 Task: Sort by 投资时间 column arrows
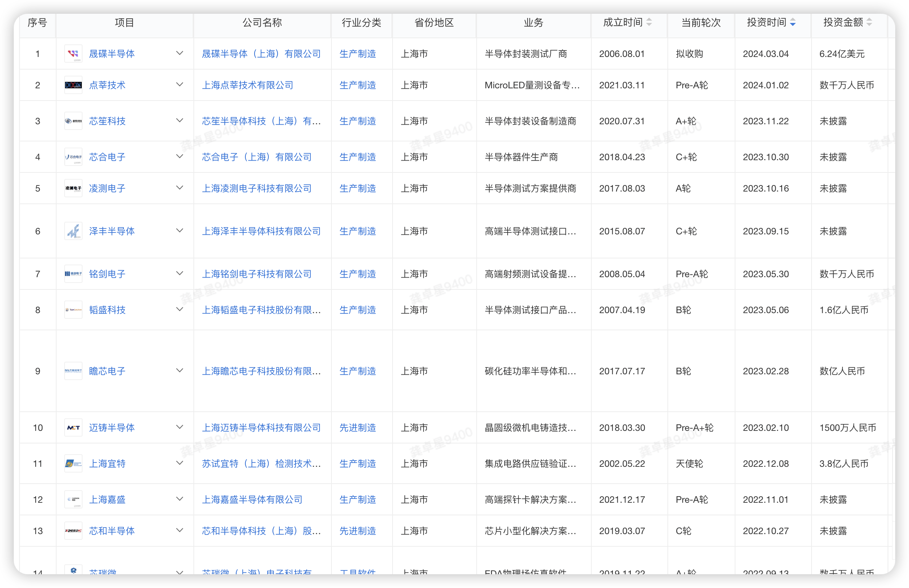[x=792, y=22]
